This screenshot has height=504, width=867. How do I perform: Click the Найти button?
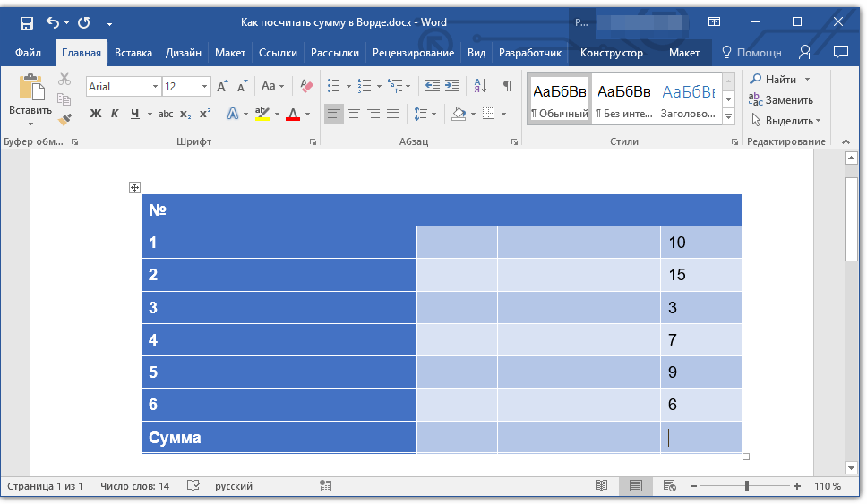click(x=775, y=80)
